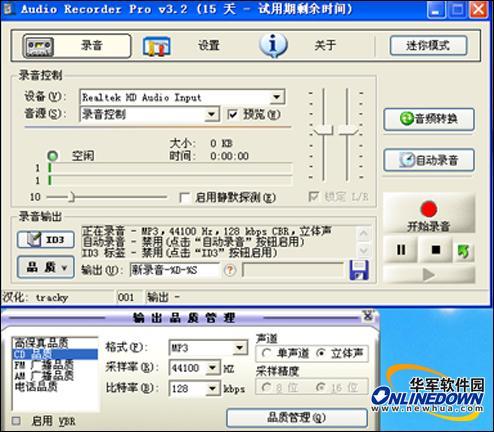Click the blue floppy disk save icon
This screenshot has height=432, width=494.
tap(359, 270)
